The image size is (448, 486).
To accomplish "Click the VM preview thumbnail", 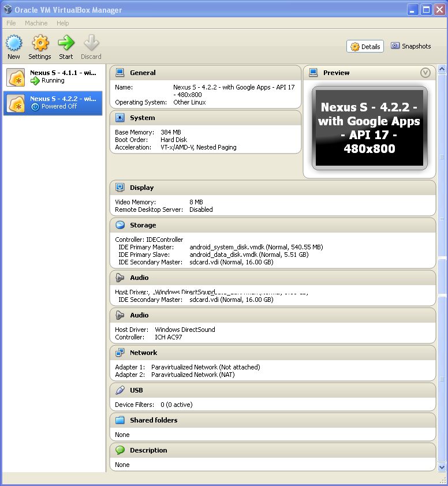I will pos(369,128).
